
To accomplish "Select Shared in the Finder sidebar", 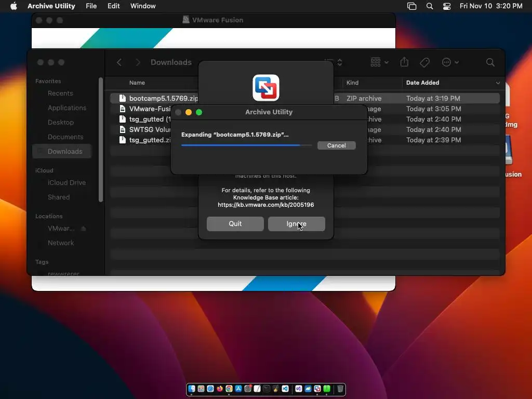I will tap(58, 197).
